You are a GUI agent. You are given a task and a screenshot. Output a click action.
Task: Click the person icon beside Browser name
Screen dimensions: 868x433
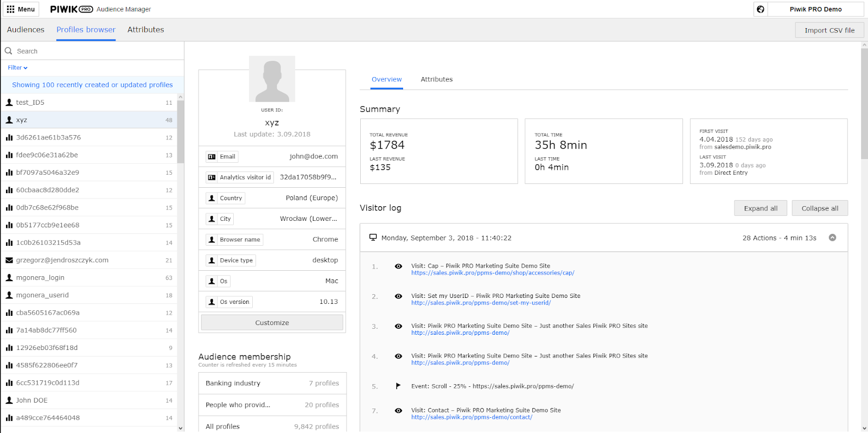(212, 240)
